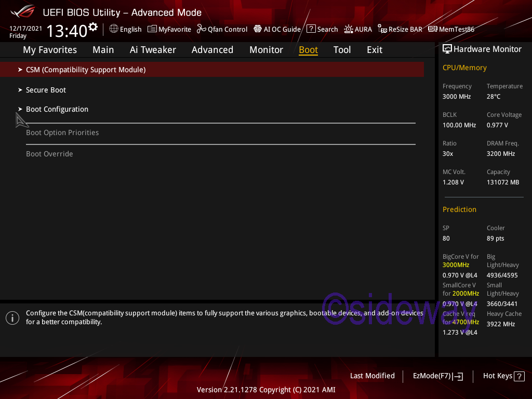
Task: Click the 100.00 MHz BCLK value
Action: pos(459,125)
